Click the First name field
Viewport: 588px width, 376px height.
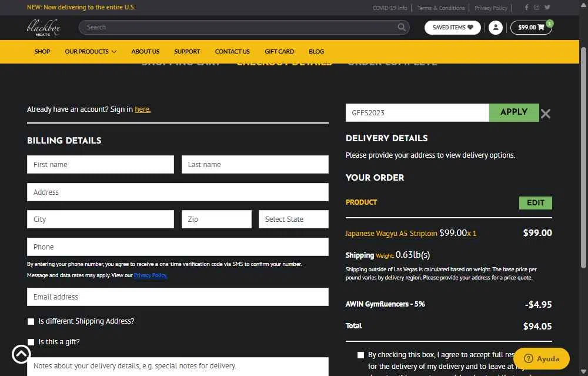coord(101,164)
